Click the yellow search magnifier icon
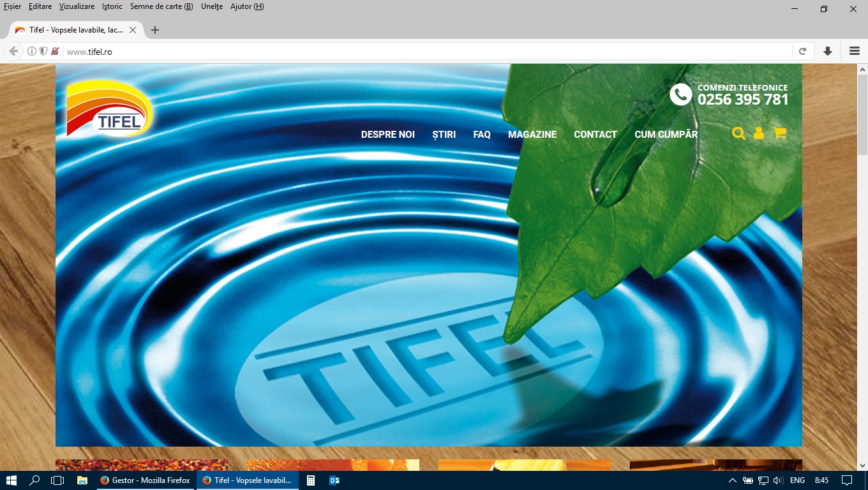The image size is (868, 490). (x=738, y=133)
